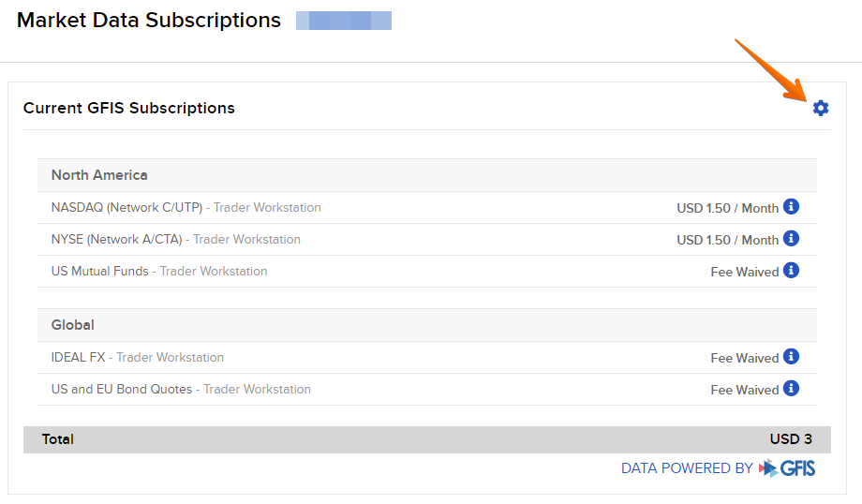Click the Total row label

[58, 439]
